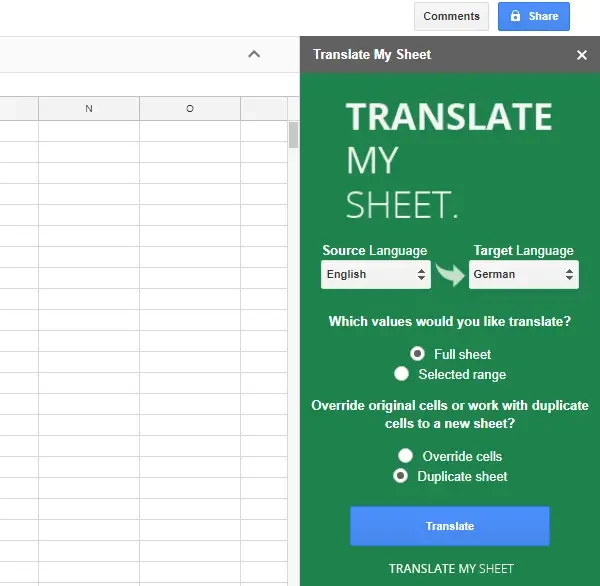The image size is (600, 586).
Task: Select the Full sheet radio option
Action: click(417, 354)
